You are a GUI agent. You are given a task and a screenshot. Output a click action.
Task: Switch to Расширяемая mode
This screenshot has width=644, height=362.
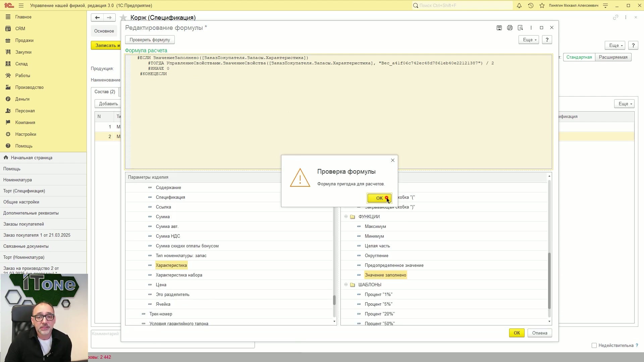coord(613,57)
